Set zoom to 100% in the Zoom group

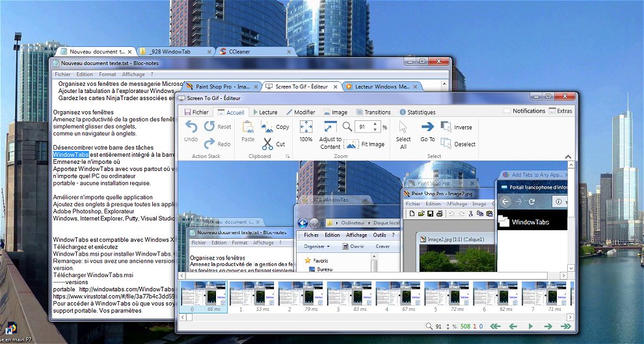coord(306,131)
